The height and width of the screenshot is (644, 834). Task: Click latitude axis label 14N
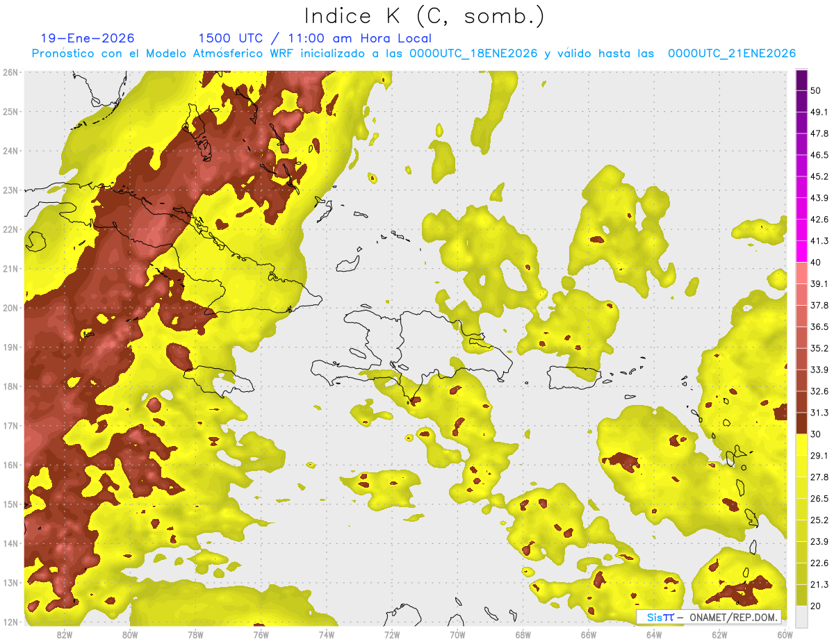click(10, 543)
